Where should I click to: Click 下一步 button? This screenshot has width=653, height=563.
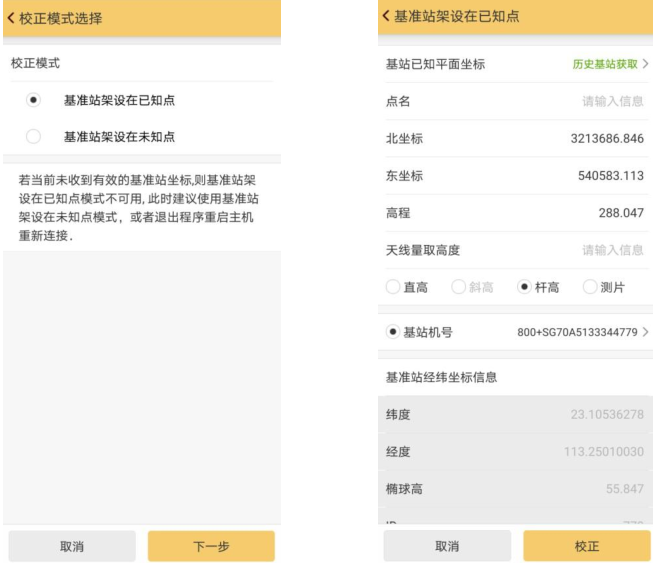tap(211, 546)
